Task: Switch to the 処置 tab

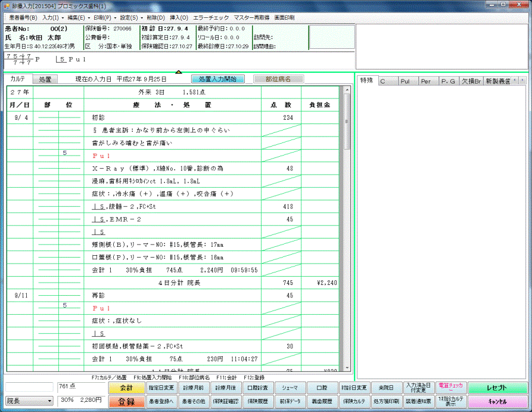Action: click(x=45, y=79)
